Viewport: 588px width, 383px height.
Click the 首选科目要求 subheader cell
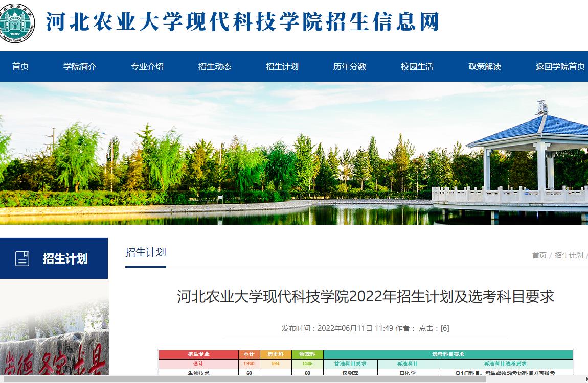pyautogui.click(x=350, y=364)
